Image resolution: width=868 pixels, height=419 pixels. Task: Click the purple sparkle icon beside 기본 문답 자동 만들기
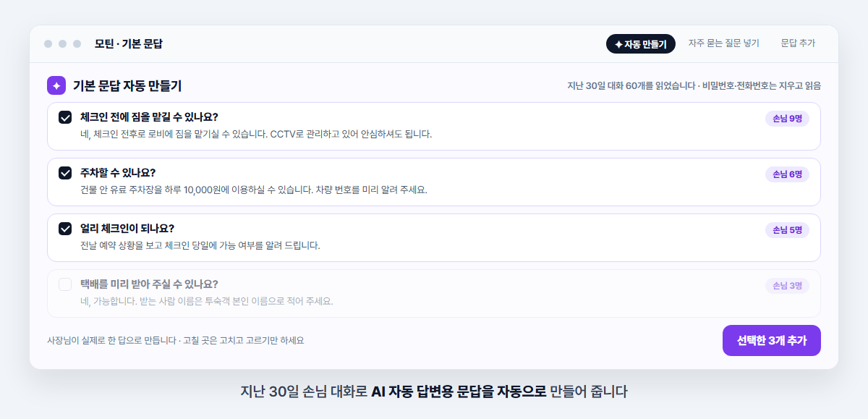[56, 85]
